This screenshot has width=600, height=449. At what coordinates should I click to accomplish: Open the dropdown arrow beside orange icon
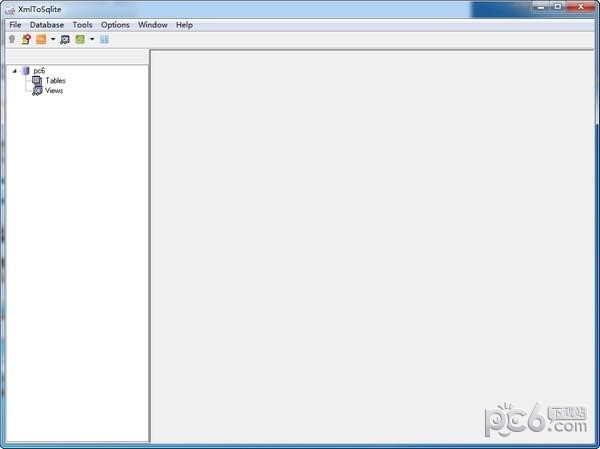[53, 39]
